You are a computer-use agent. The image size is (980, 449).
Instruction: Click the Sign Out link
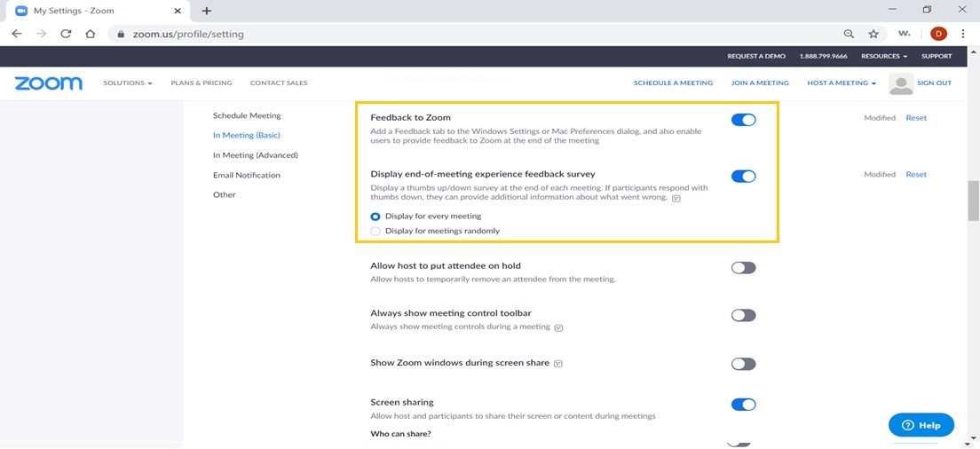tap(934, 83)
